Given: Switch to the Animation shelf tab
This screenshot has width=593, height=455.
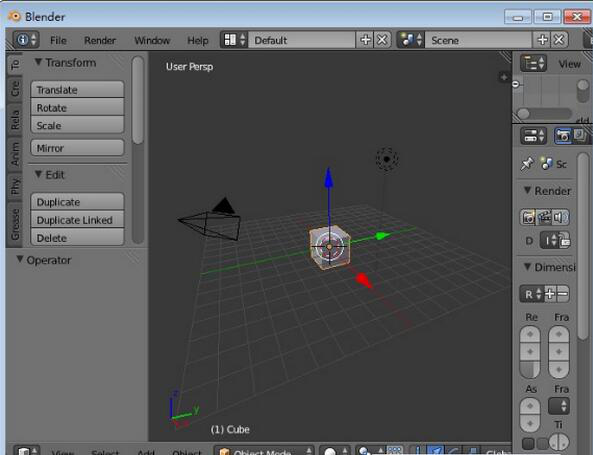Looking at the screenshot, I should (x=15, y=154).
